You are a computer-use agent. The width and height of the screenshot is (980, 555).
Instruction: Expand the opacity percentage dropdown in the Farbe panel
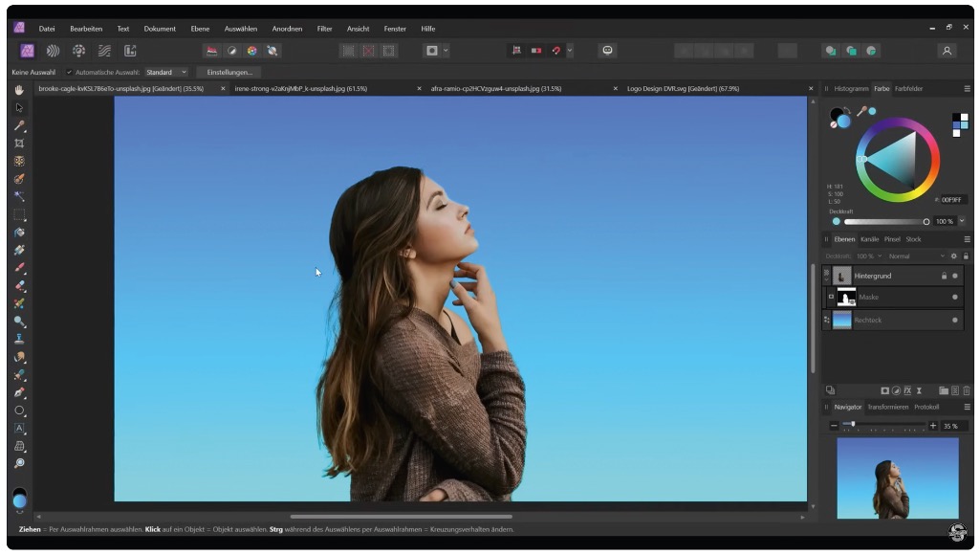pos(961,221)
